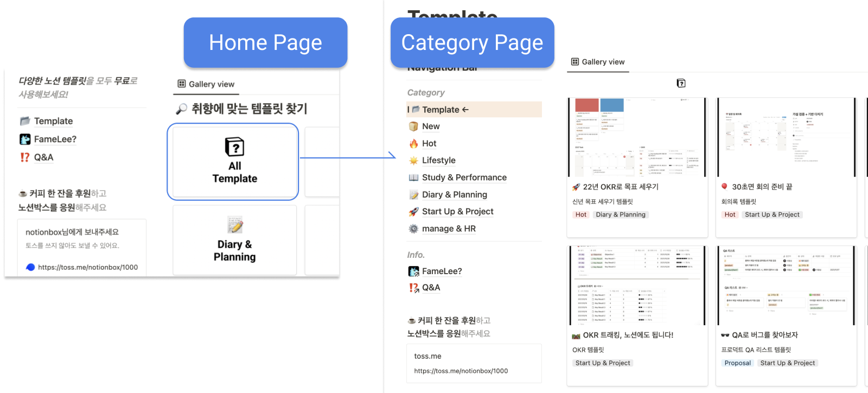Click the All Template box icon in gallery card
Screen dimensions: 868x393
click(235, 147)
